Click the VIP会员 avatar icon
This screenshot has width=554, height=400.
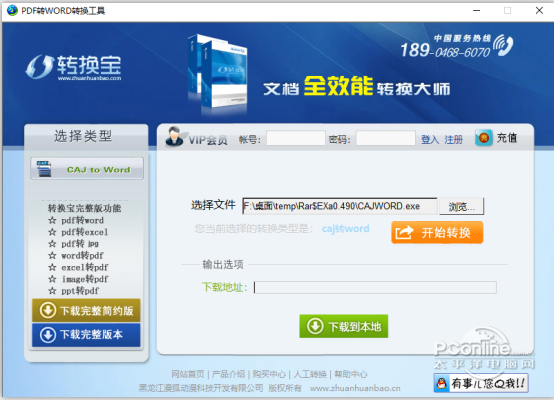174,136
